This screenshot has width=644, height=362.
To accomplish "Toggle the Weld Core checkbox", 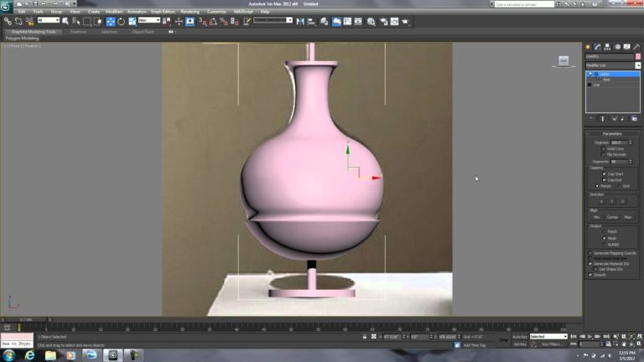I will click(x=604, y=148).
